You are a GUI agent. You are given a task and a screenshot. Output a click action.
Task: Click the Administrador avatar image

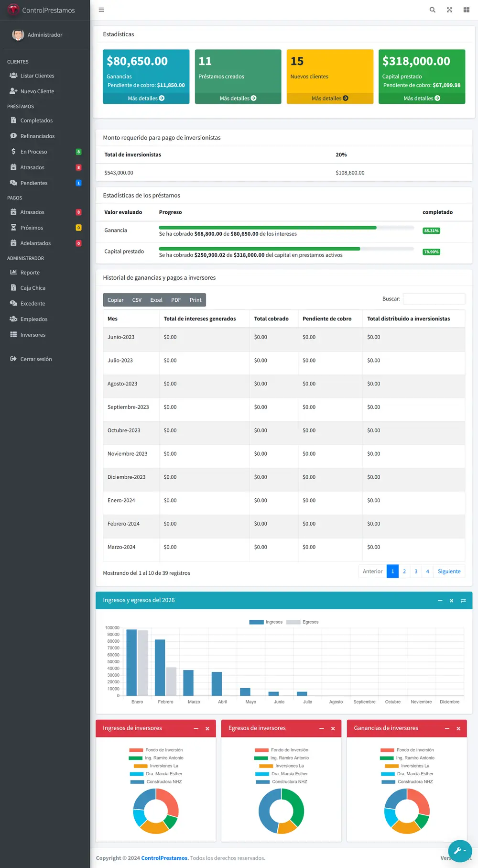[x=18, y=34]
